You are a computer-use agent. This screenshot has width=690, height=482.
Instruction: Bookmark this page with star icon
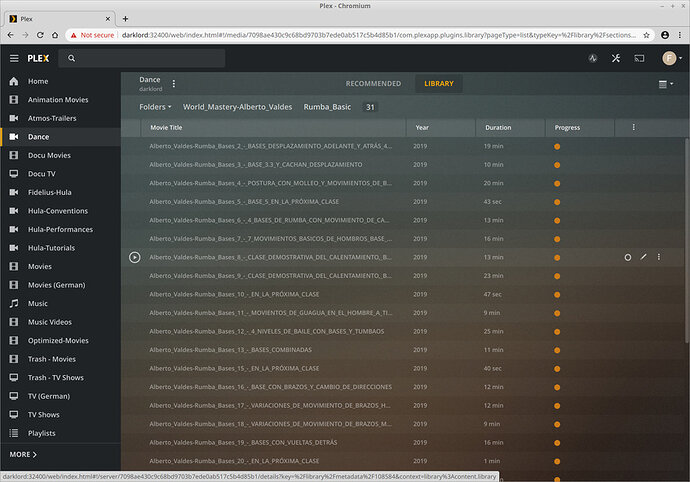pos(646,35)
